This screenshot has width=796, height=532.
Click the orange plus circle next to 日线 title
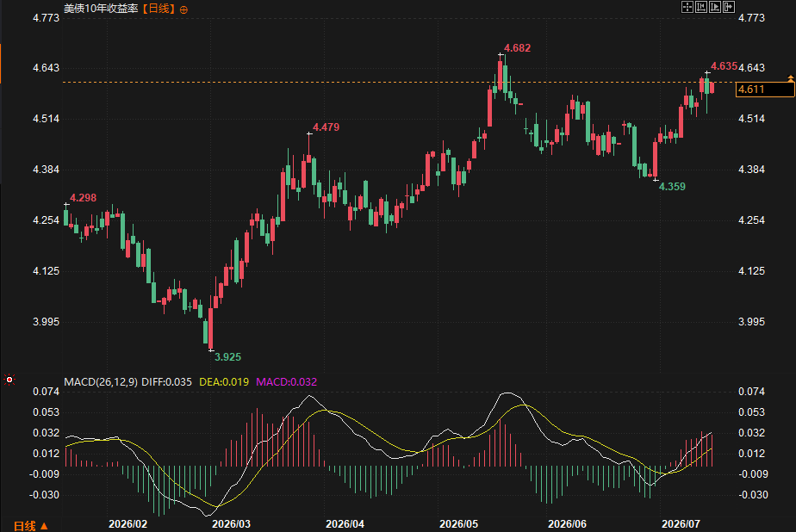(x=183, y=9)
